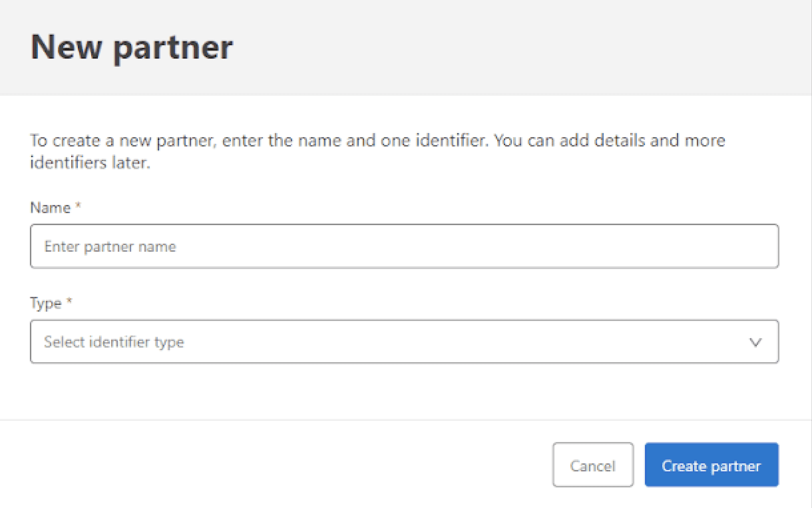Open the Select identifier type dropdown
This screenshot has height=508, width=812.
click(404, 342)
